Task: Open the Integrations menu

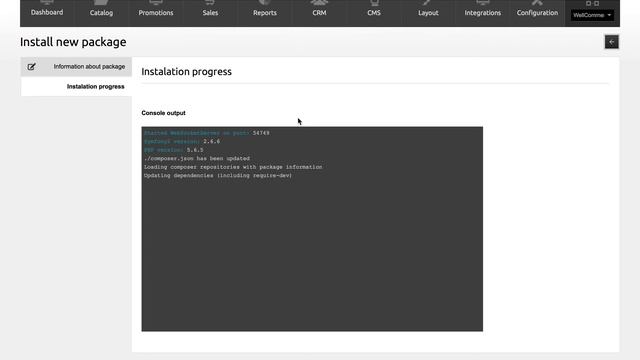Action: 482,12
